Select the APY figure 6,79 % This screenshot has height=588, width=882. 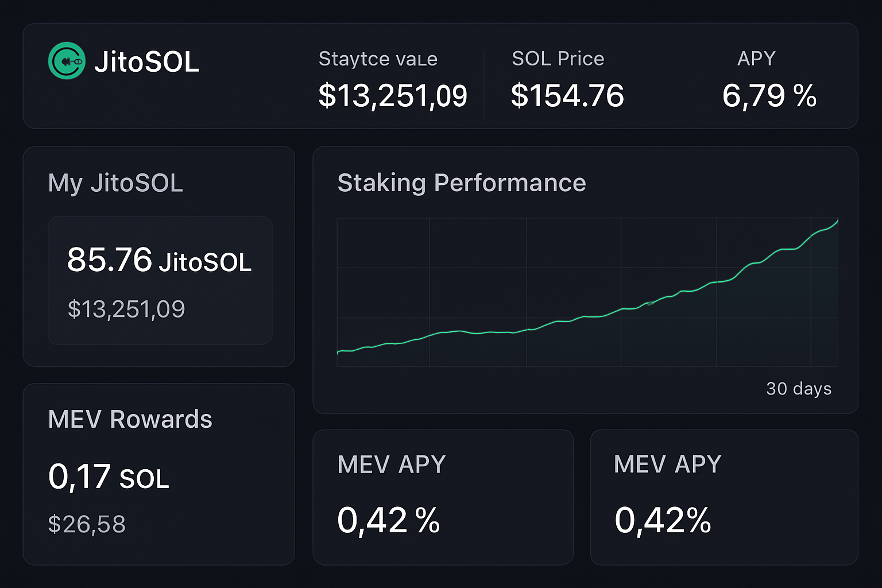click(769, 96)
